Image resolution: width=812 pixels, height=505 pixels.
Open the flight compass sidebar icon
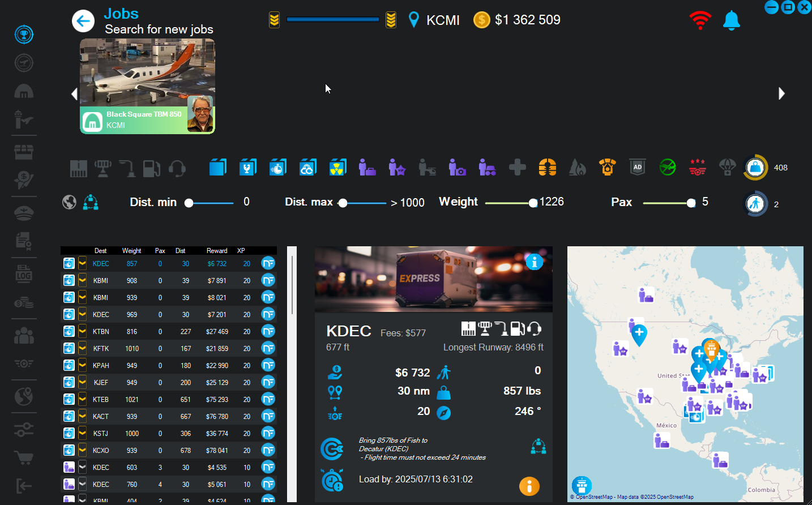24,62
